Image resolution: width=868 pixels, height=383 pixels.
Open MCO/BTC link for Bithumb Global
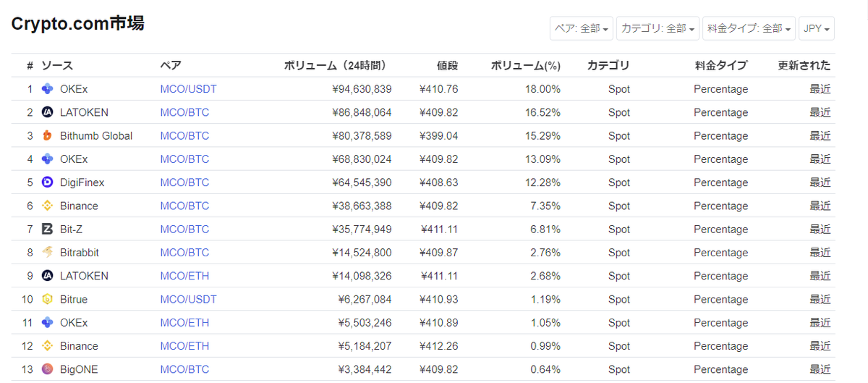184,135
